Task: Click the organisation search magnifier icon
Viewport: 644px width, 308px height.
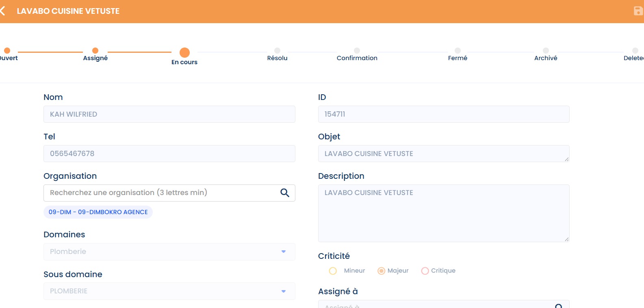Action: 285,193
